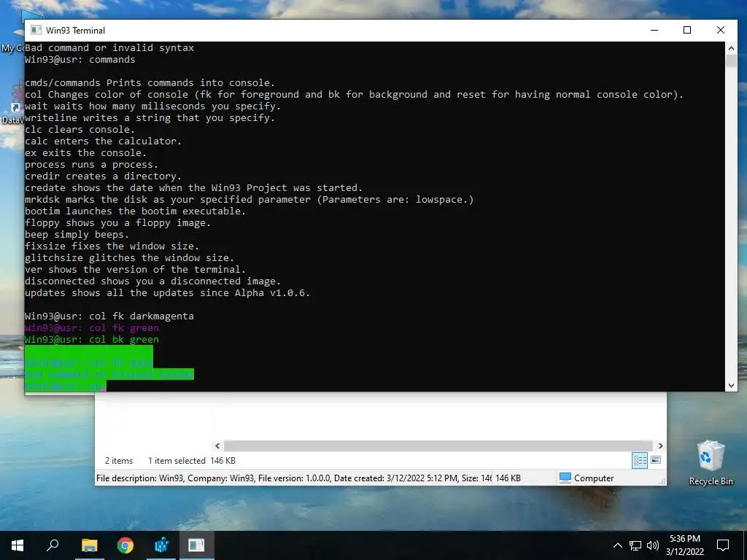Image resolution: width=747 pixels, height=560 pixels.
Task: Click the Computer icon in the Explorer status bar
Action: click(565, 478)
